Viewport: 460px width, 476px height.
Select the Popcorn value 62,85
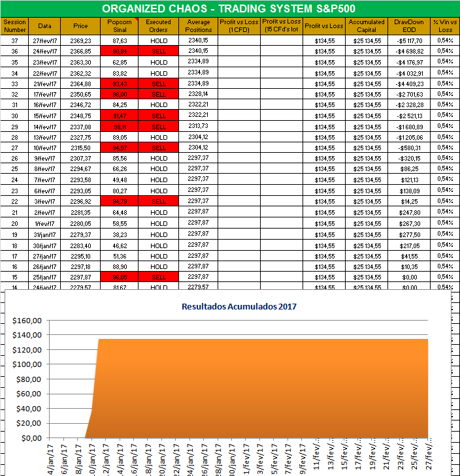(x=120, y=62)
